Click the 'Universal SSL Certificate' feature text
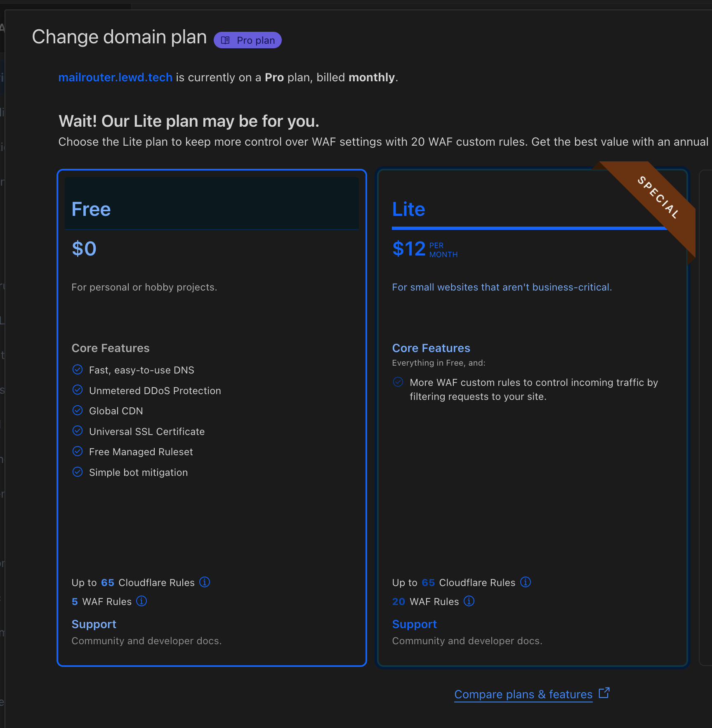The image size is (712, 728). (x=147, y=432)
